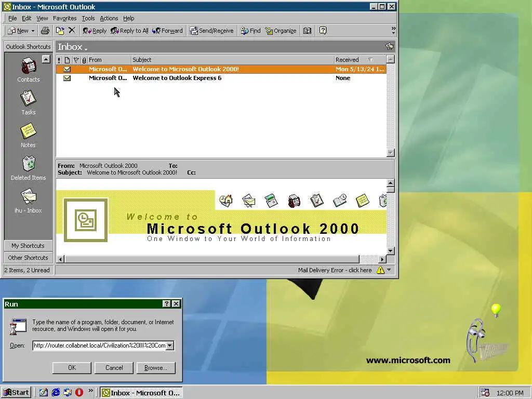Click the Mail Delivery Error warning icon
This screenshot has height=399, width=532.
380,270
